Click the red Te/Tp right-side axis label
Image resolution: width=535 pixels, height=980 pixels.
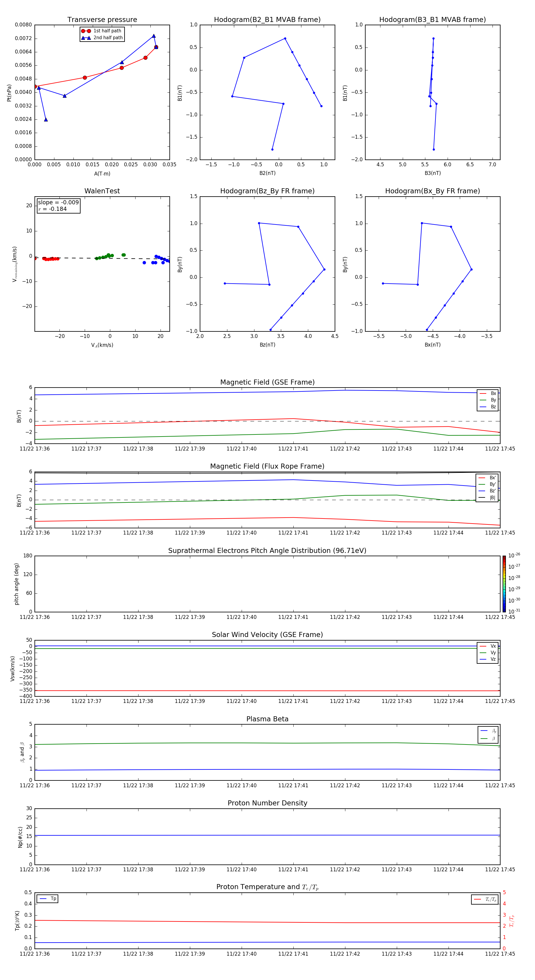512,921
